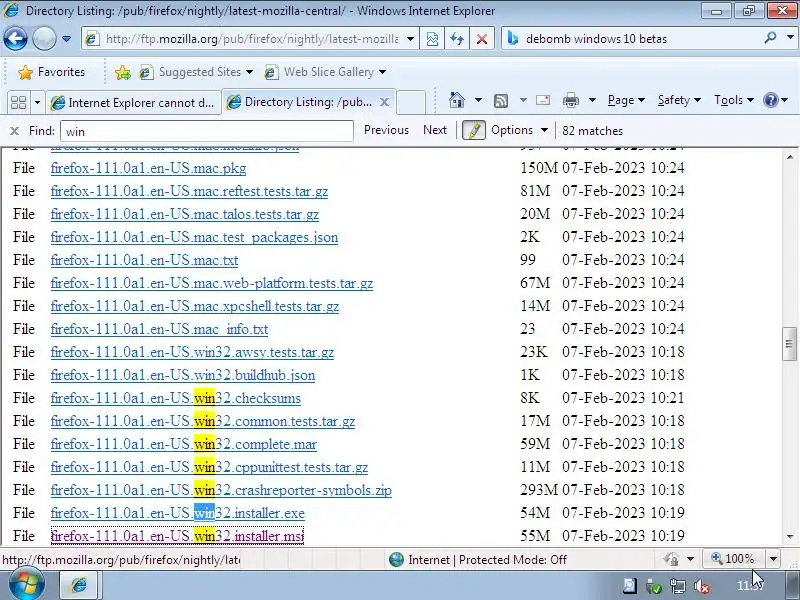
Task: Expand the Print options dropdown arrow
Action: pyautogui.click(x=592, y=100)
